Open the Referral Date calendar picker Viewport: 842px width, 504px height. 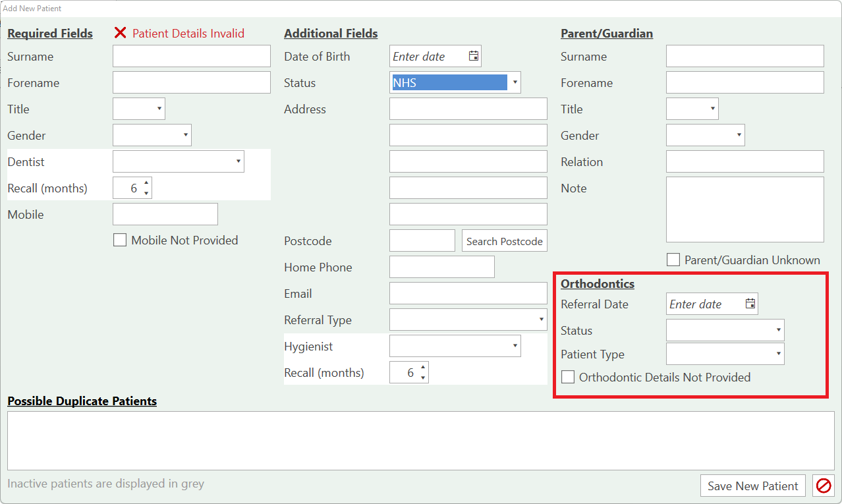(750, 304)
